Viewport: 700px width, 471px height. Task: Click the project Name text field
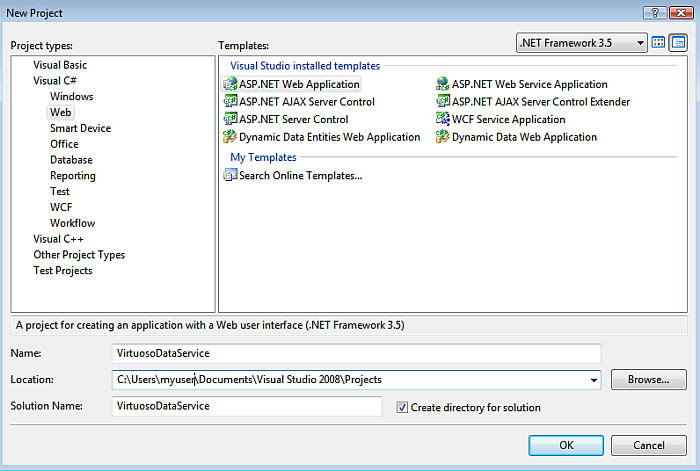click(x=356, y=353)
